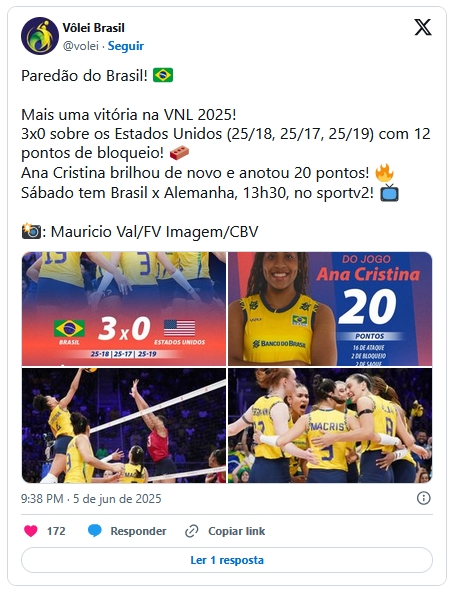The image size is (454, 597).
Task: Click the Seguir follow link
Action: pos(126,46)
